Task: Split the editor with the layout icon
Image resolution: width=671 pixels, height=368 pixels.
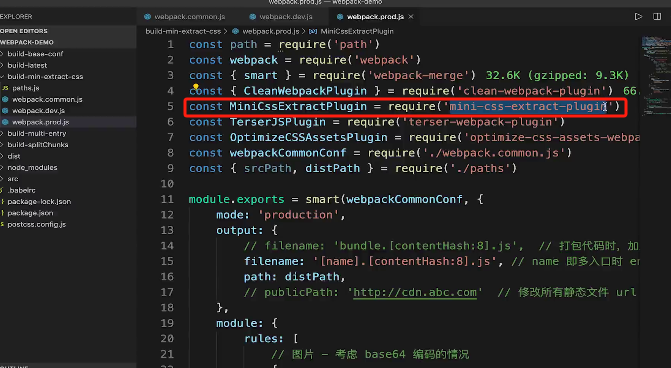Action: pyautogui.click(x=657, y=17)
